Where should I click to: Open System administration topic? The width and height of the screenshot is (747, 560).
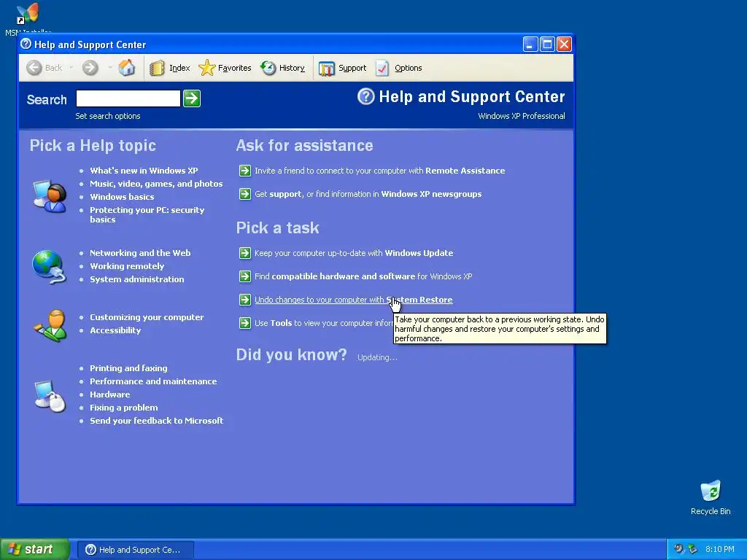[136, 279]
